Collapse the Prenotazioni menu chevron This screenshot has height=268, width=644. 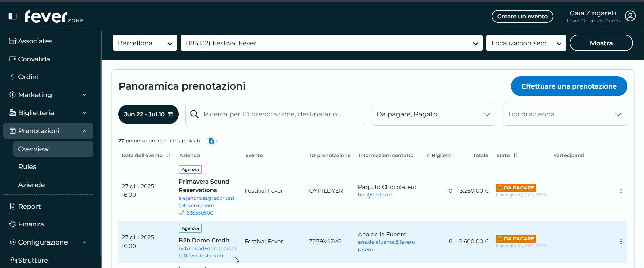coord(85,131)
